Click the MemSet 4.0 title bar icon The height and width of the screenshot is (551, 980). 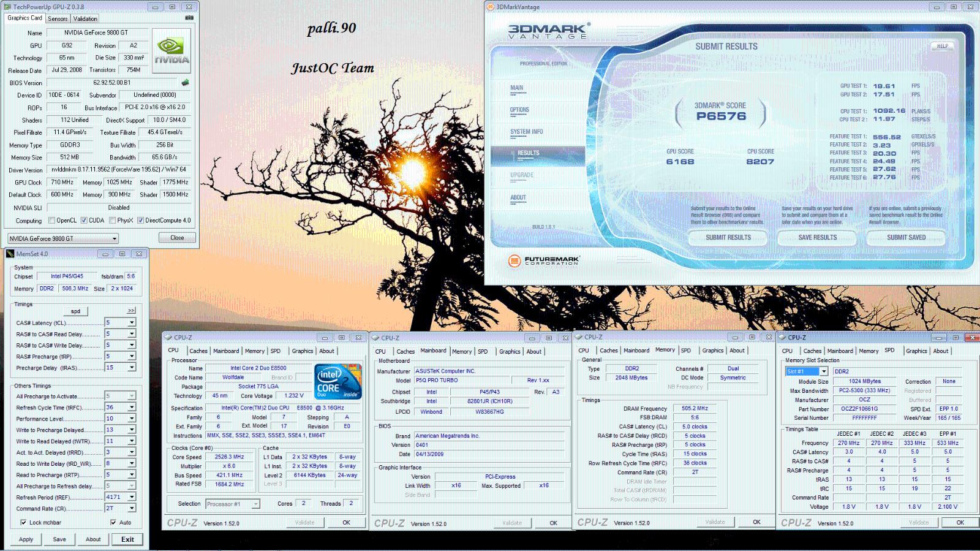coord(10,254)
